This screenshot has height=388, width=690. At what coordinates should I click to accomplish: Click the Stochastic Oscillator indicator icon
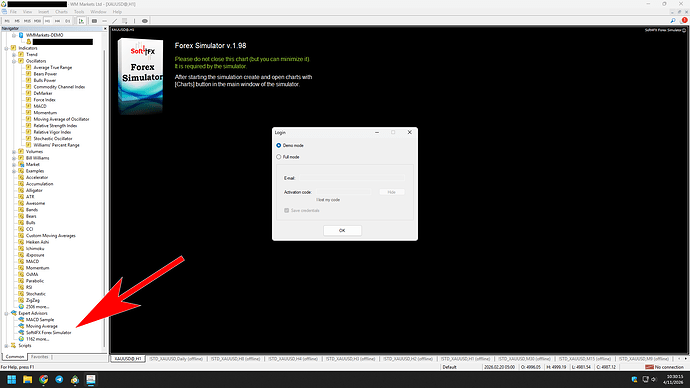click(29, 139)
